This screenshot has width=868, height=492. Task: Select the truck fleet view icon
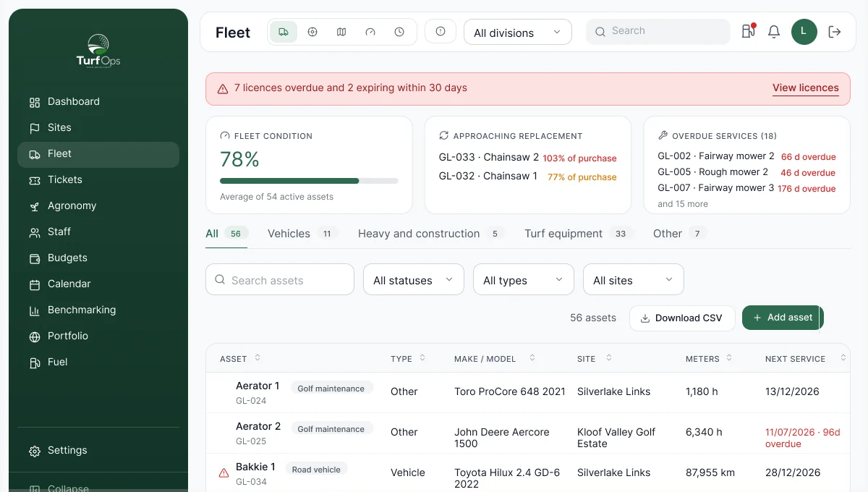coord(284,32)
